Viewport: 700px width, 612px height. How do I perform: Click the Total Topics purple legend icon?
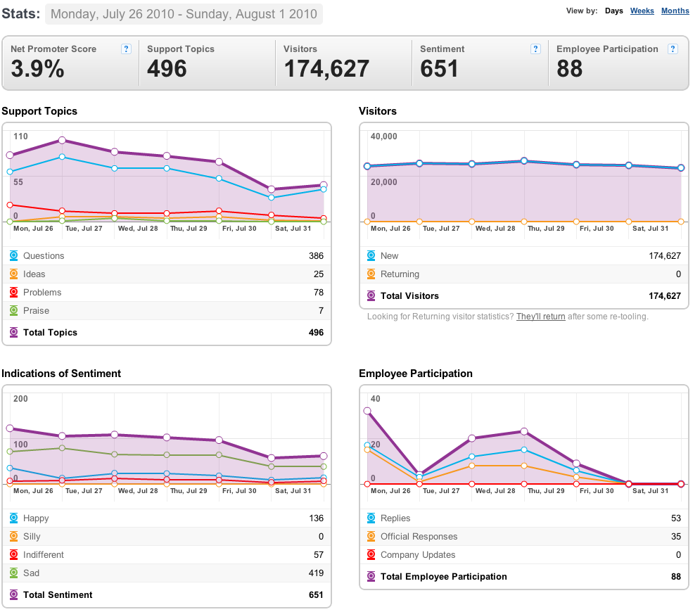coord(14,333)
